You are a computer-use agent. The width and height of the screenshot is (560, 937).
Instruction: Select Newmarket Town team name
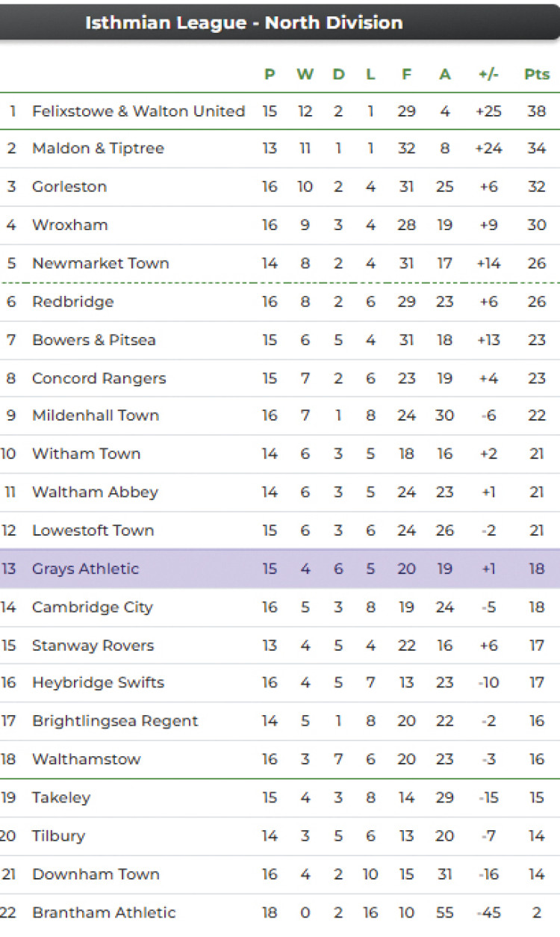[100, 263]
